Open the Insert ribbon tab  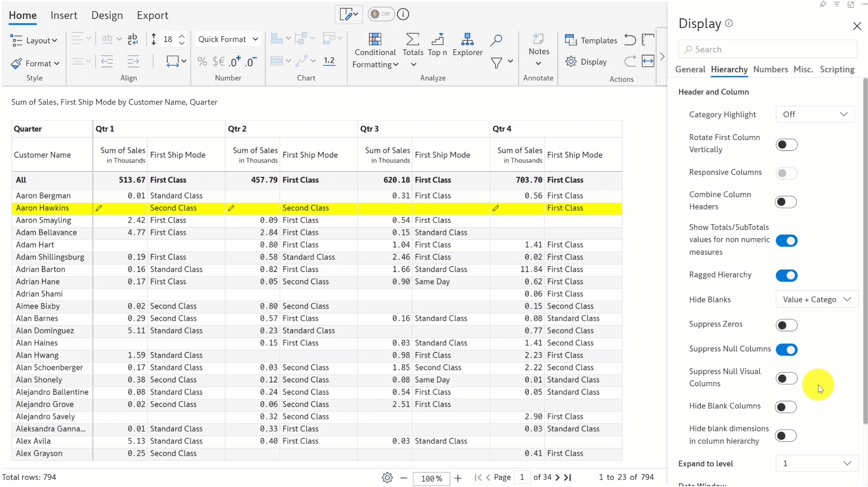(64, 15)
